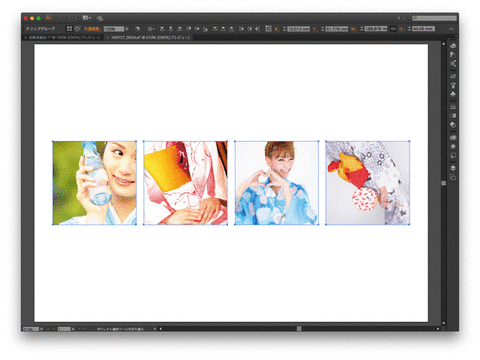This screenshot has width=480, height=360.
Task: Click Horizontal Align Right icon
Action: (x=180, y=29)
